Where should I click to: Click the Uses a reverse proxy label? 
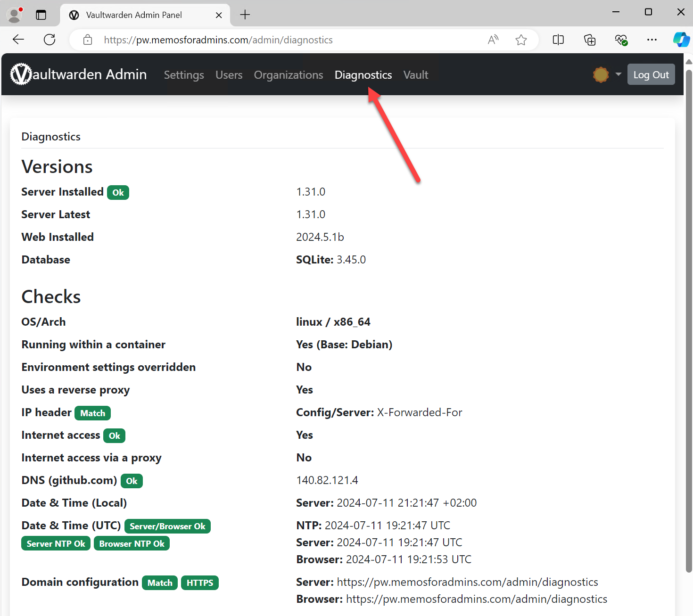(75, 390)
